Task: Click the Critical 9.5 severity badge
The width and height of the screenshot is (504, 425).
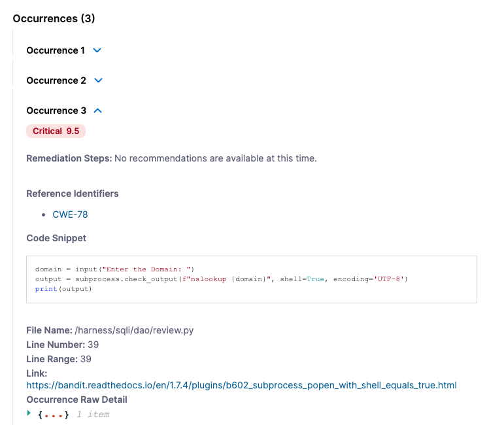Action: pyautogui.click(x=56, y=131)
